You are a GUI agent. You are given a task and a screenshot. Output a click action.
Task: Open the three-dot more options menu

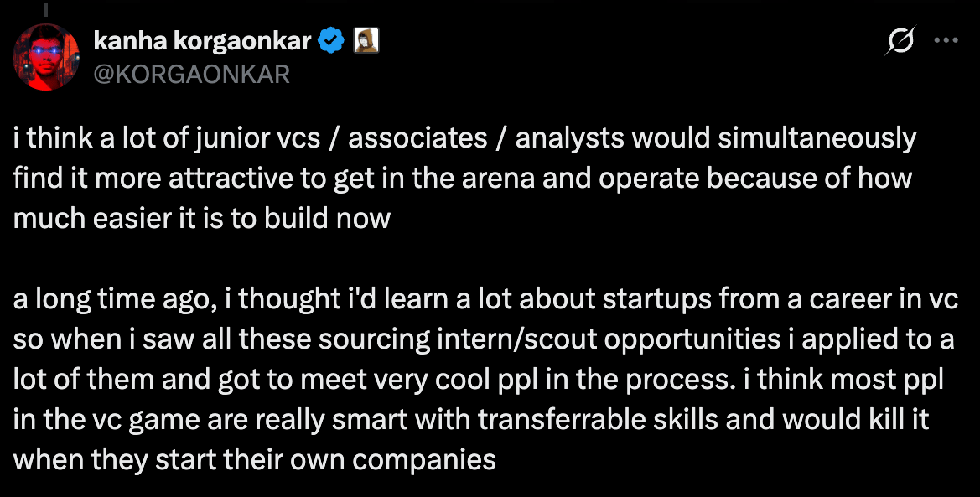pyautogui.click(x=946, y=40)
